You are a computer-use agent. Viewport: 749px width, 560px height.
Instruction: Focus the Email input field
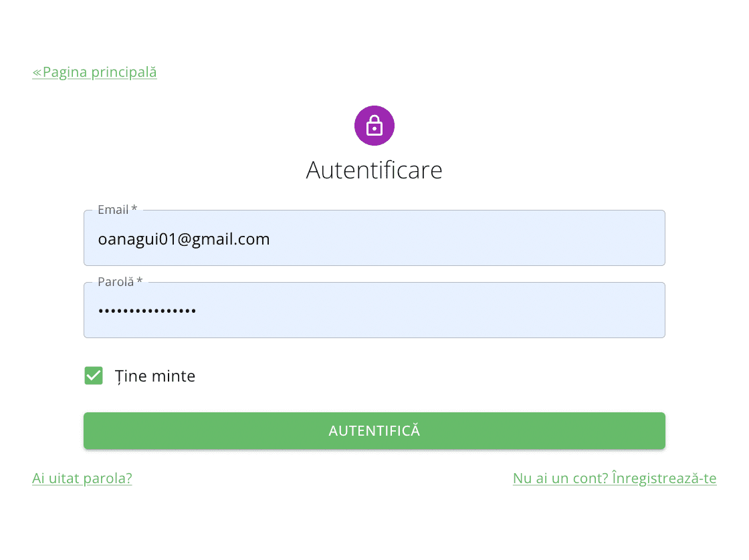(374, 238)
